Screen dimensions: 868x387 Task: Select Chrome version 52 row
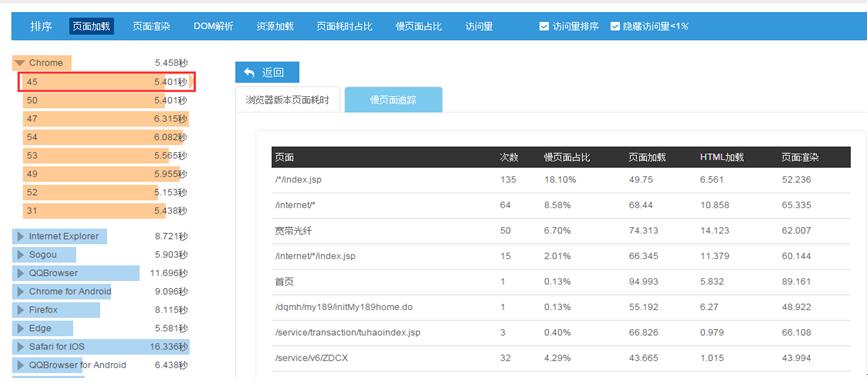105,192
